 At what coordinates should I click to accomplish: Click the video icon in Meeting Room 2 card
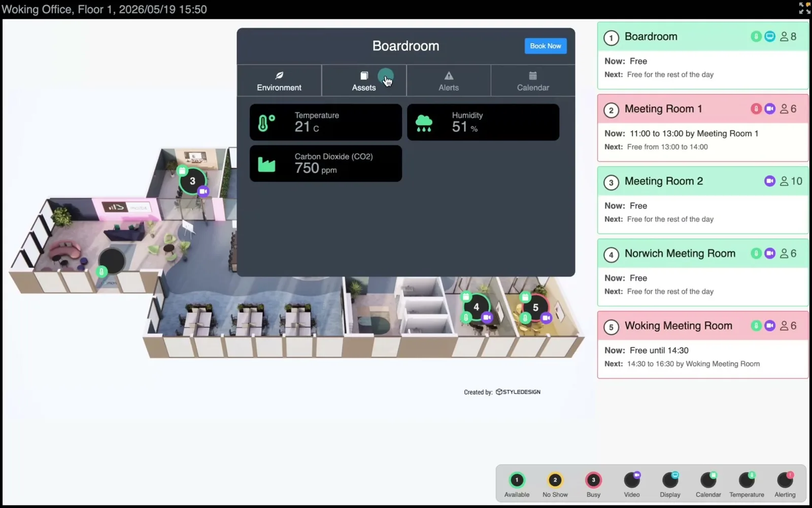point(770,181)
